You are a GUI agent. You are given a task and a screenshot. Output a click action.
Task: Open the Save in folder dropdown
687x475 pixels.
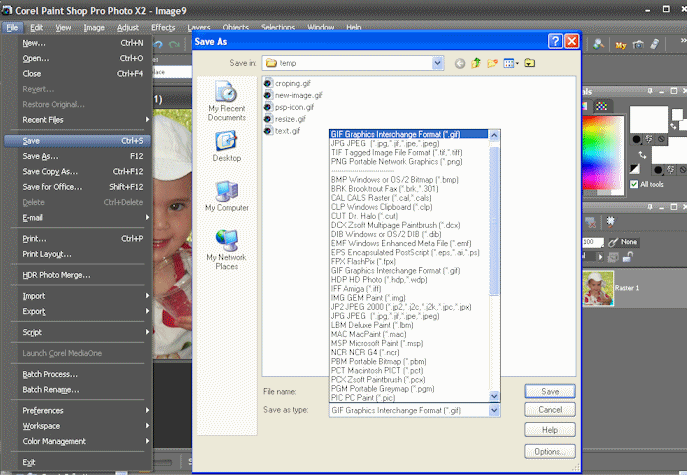(x=437, y=63)
